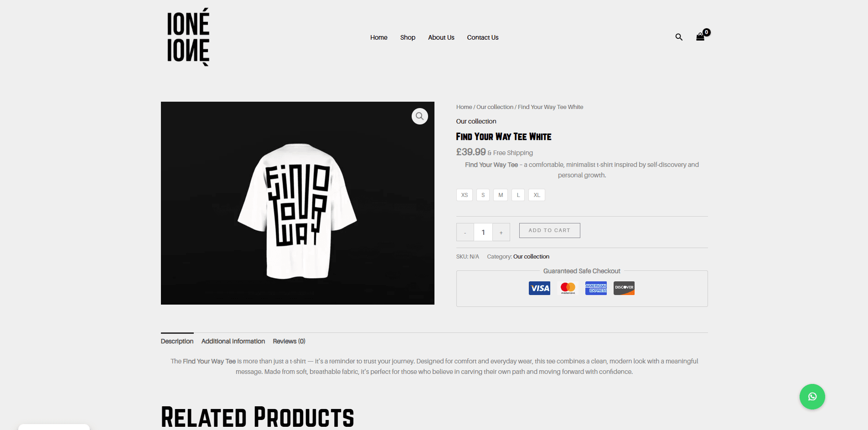This screenshot has width=868, height=430.
Task: Click the IONE logo
Action: [x=188, y=37]
